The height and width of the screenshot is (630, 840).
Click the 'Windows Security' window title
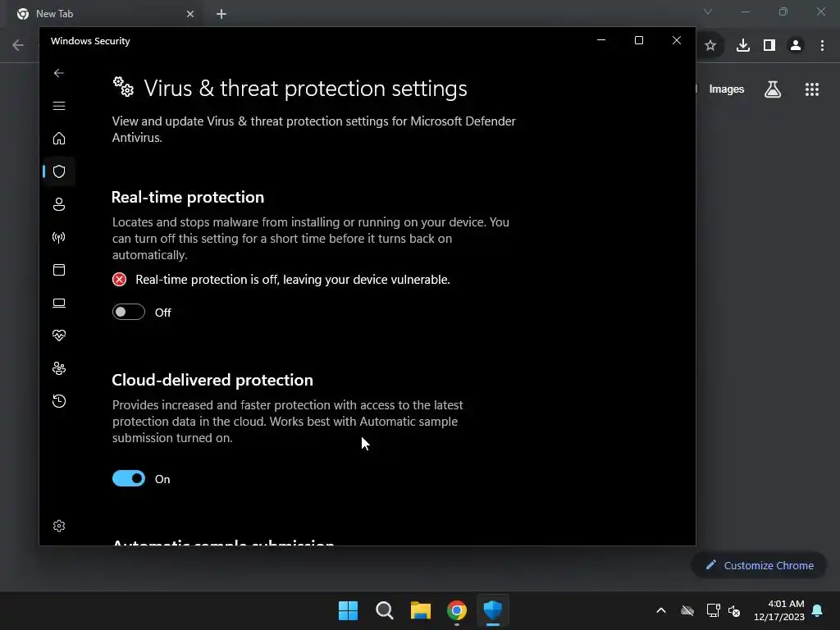(90, 41)
